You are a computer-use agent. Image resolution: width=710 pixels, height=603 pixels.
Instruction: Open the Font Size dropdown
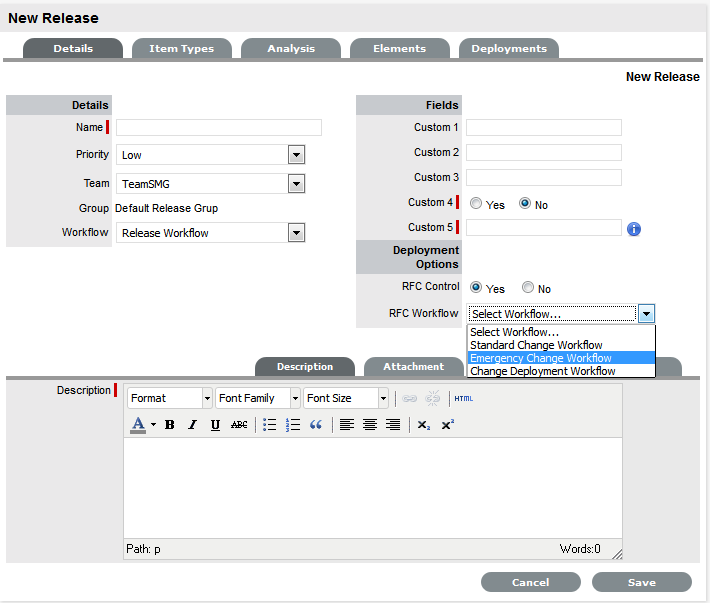coord(346,398)
